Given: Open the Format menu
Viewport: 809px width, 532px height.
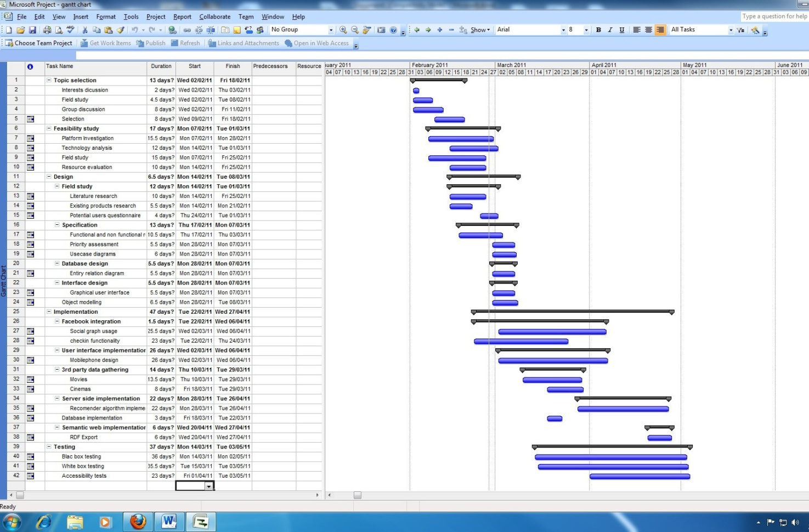Looking at the screenshot, I should [x=106, y=17].
